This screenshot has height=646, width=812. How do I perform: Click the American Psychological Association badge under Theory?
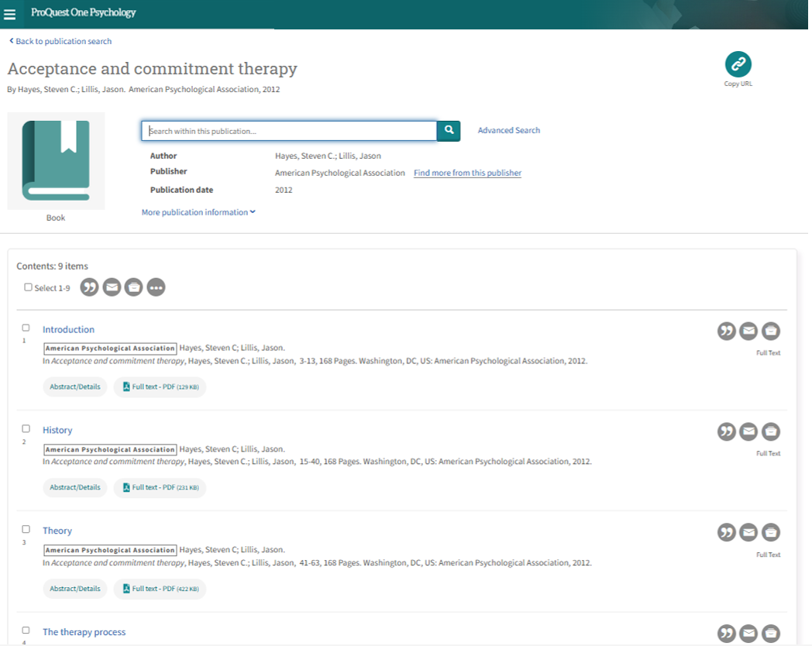coord(110,550)
